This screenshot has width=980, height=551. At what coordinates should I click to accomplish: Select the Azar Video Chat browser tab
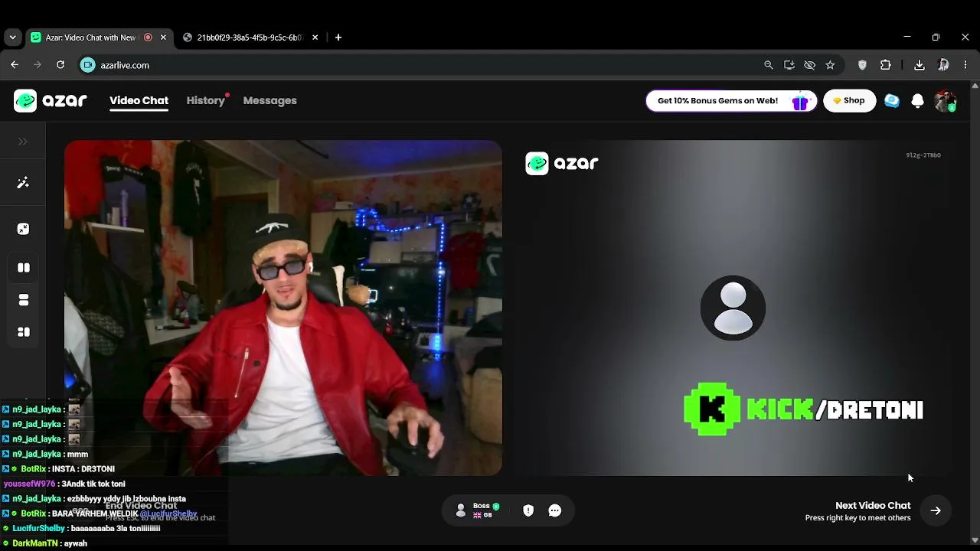click(x=98, y=37)
